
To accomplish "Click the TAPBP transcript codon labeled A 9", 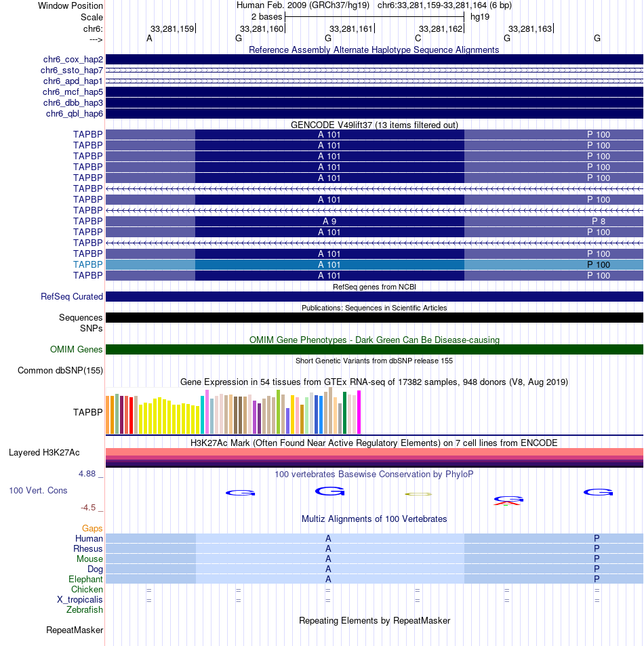I will pyautogui.click(x=329, y=221).
